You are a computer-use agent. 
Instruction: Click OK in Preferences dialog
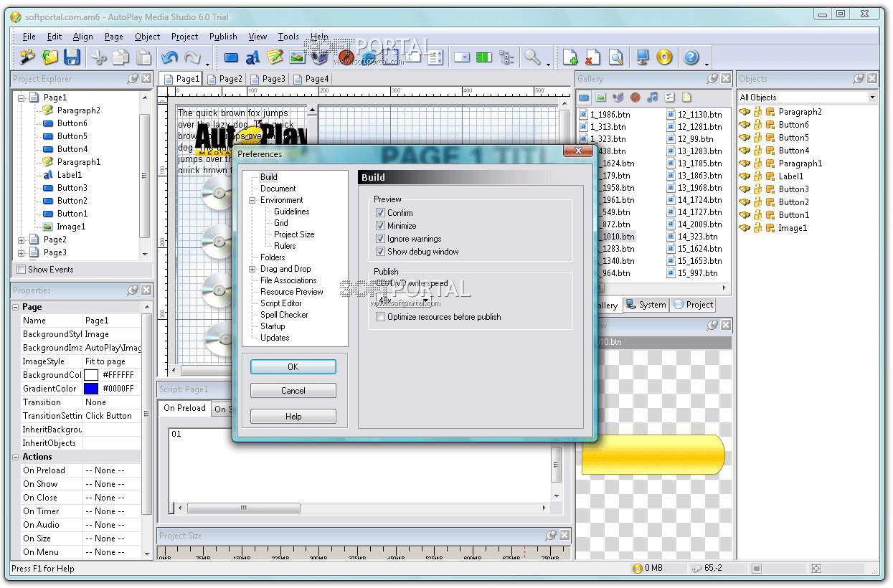coord(293,366)
